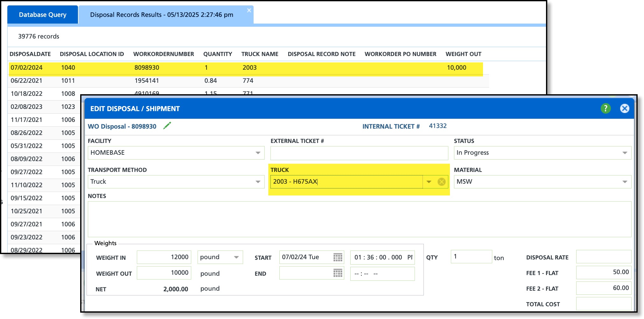This screenshot has height=319, width=644.
Task: Sort by the WEIGHT OUT column header
Action: (x=463, y=54)
